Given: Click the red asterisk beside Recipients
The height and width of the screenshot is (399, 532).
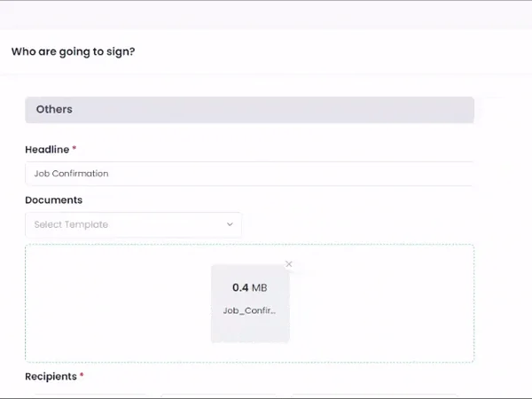Looking at the screenshot, I should pyautogui.click(x=82, y=377).
